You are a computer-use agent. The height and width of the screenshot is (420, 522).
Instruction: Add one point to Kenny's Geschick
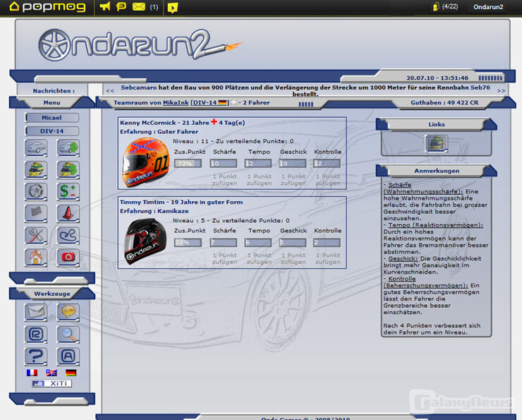tap(293, 179)
